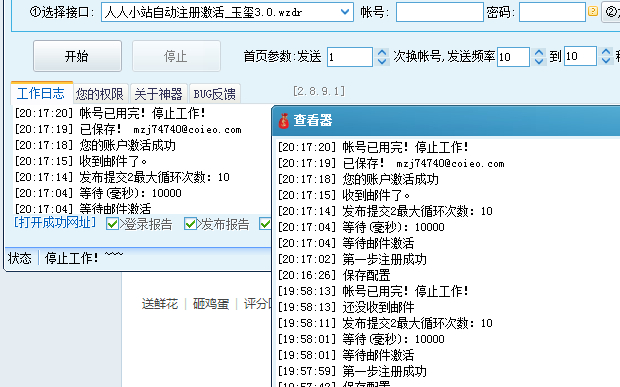The height and width of the screenshot is (387, 620).
Task: Click the version label [2.8.9.1]
Action: tap(319, 91)
